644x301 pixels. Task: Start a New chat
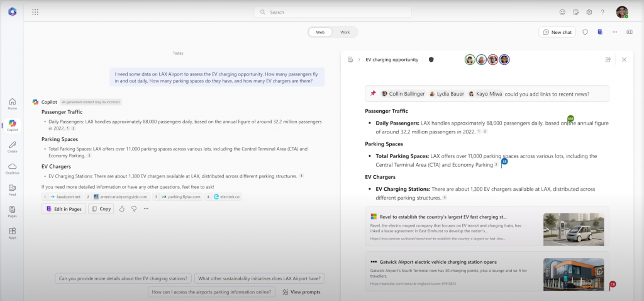point(557,32)
